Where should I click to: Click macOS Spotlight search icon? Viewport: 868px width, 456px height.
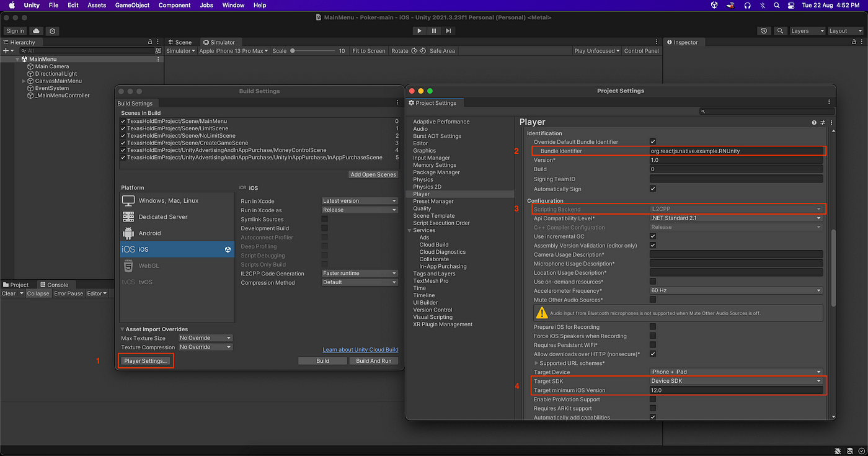tap(777, 5)
